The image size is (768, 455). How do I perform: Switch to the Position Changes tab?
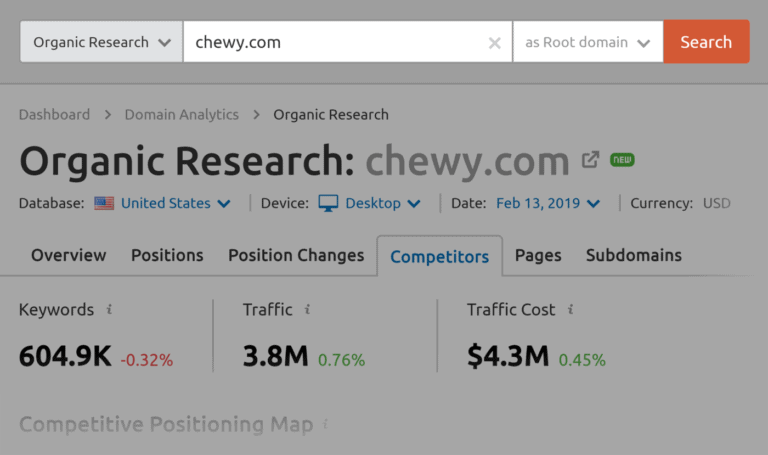coord(296,255)
